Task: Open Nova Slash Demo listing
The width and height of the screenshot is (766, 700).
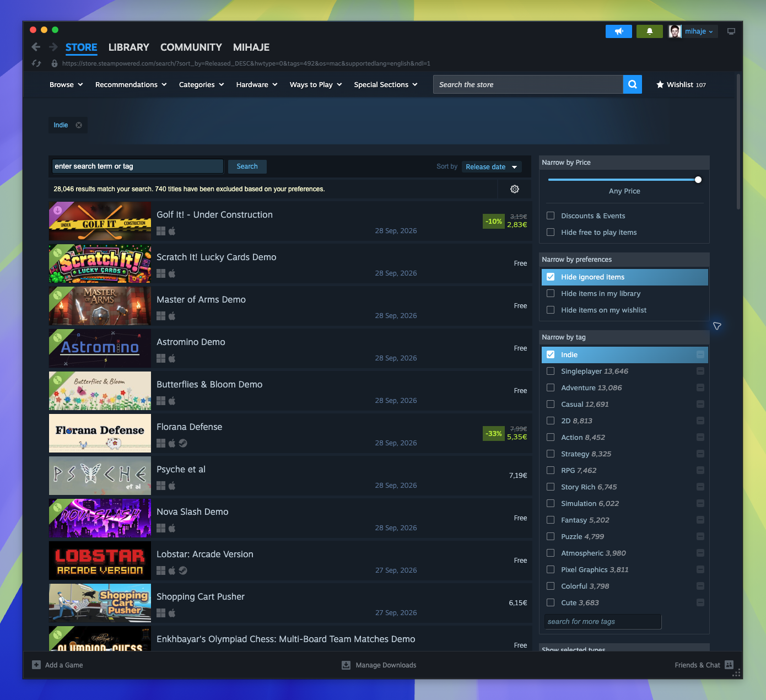Action: click(x=290, y=518)
